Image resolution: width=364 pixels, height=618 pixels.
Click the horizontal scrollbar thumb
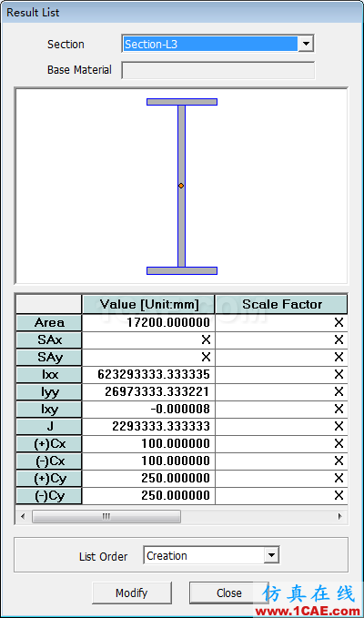106,516
